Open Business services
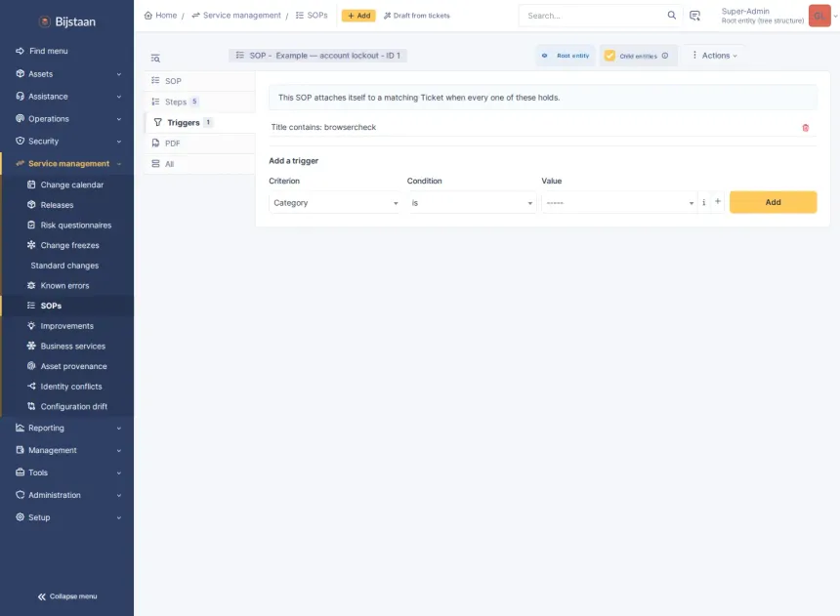Image resolution: width=840 pixels, height=616 pixels. coord(67,346)
